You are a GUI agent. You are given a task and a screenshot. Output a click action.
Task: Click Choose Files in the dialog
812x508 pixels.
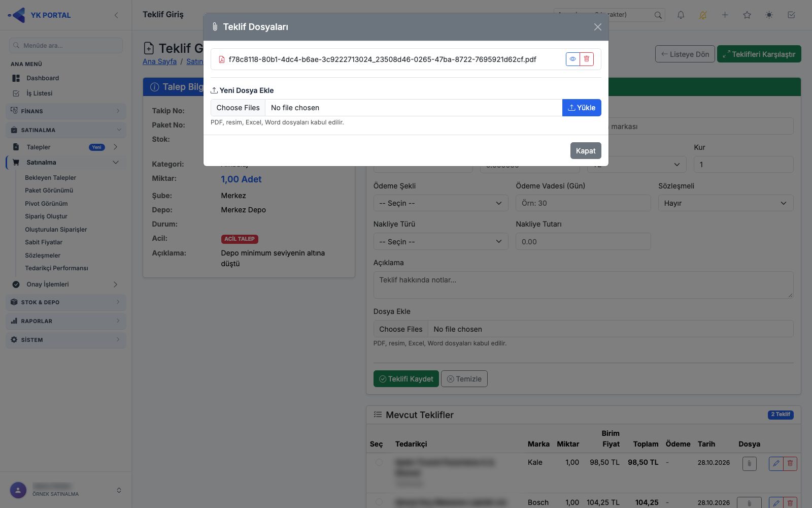click(238, 108)
